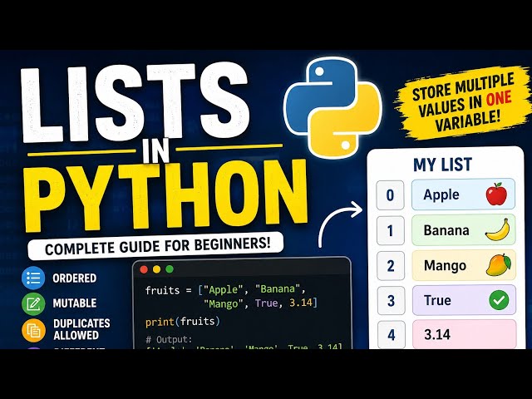Click the index 4 box

pos(392,334)
